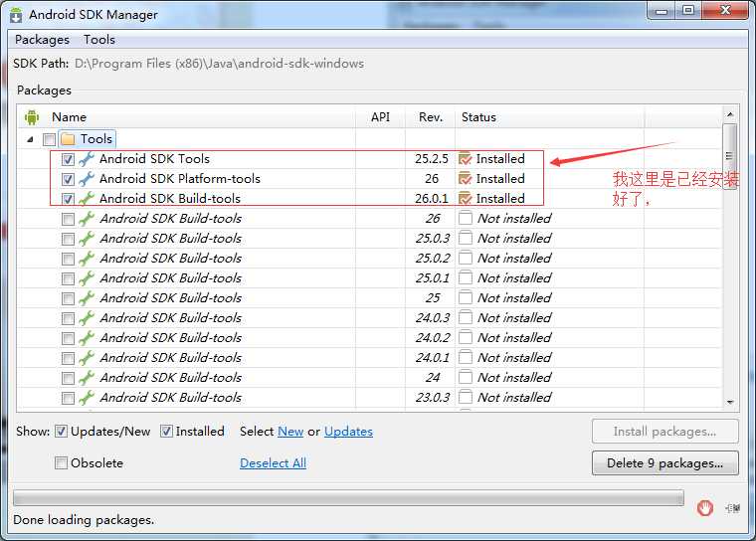
Task: Uncheck Android SDK Platform-tools checkbox
Action: tap(68, 179)
